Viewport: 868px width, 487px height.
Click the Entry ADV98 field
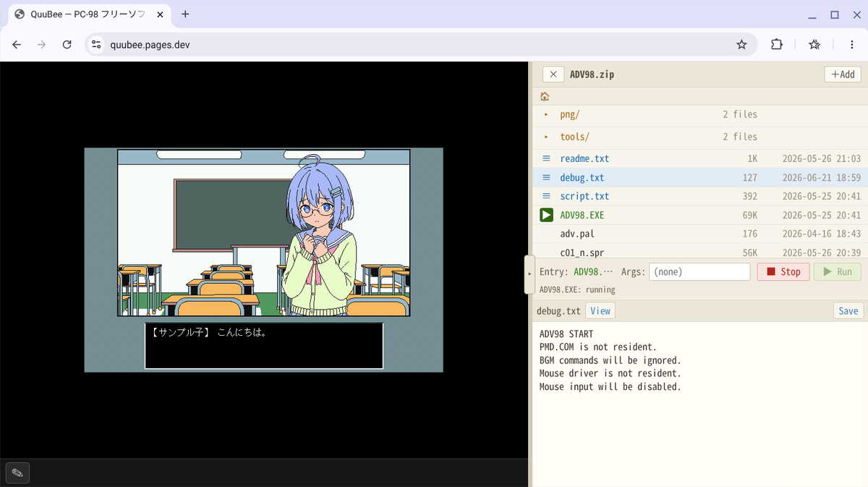click(593, 272)
